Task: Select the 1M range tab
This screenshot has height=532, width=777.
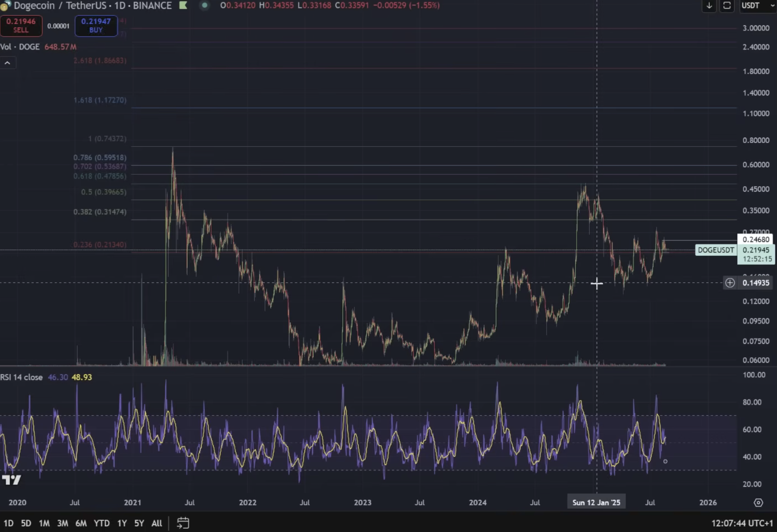Action: 44,523
